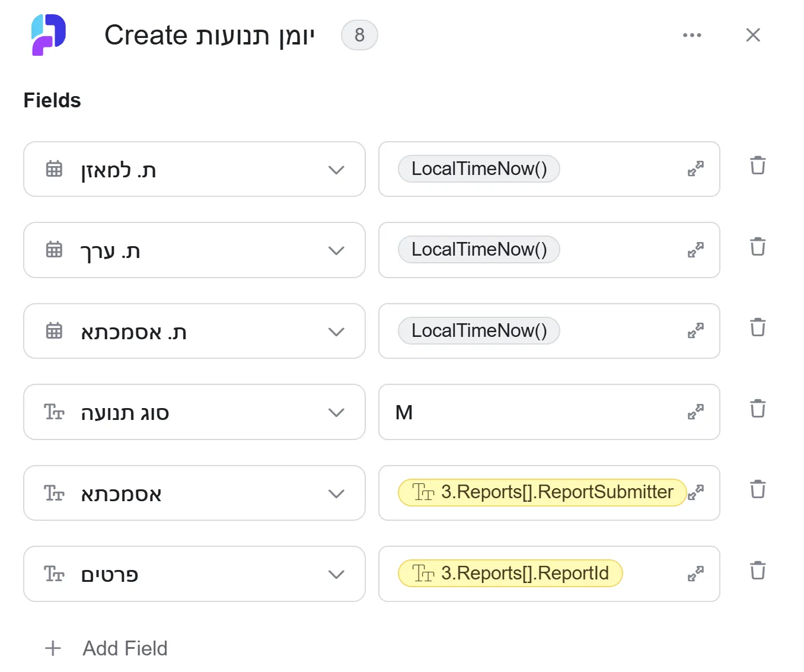Open the אסמכתא text field dropdown

(x=194, y=493)
